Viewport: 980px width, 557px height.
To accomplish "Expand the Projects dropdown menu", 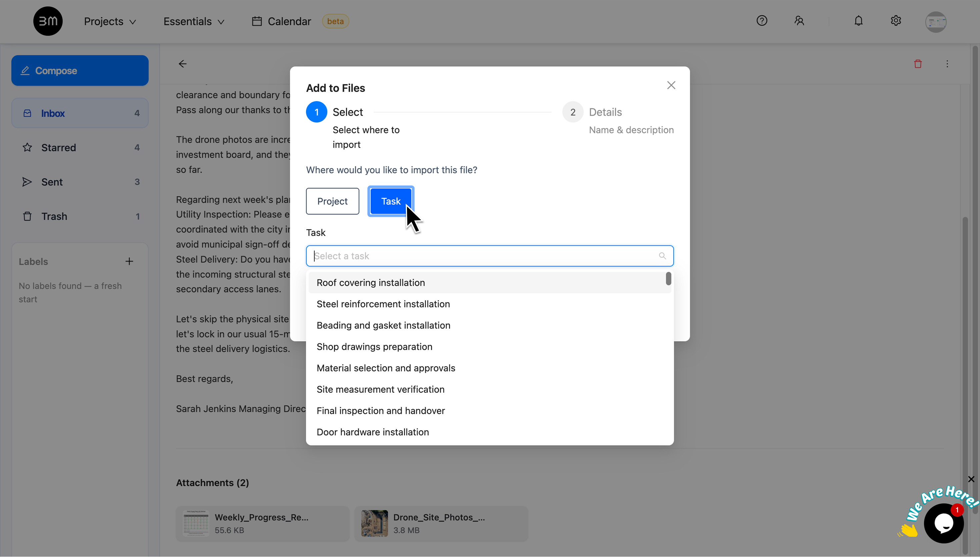I will point(110,21).
